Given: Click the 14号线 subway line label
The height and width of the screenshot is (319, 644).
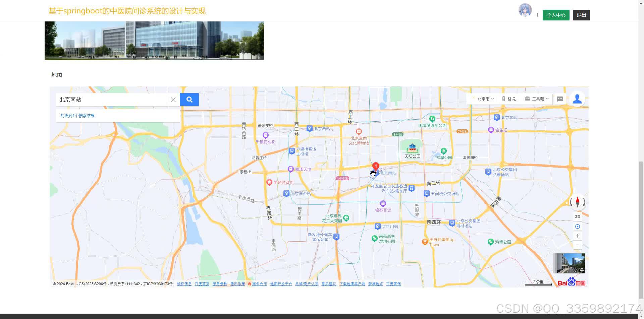Looking at the screenshot, I should coord(342,178).
